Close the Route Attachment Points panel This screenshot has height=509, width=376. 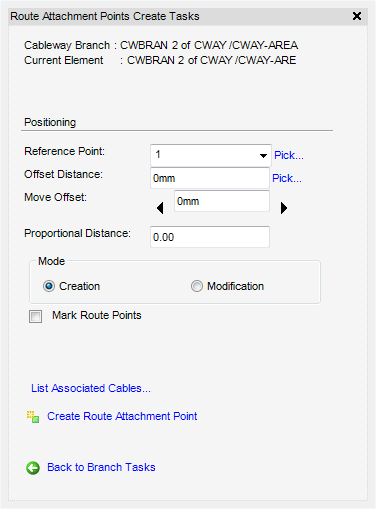click(357, 16)
